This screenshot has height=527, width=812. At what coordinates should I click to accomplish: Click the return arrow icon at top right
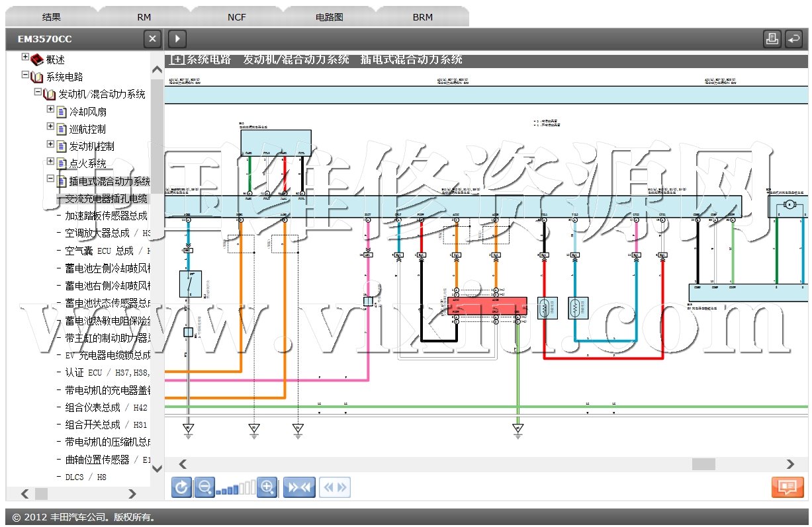point(793,39)
